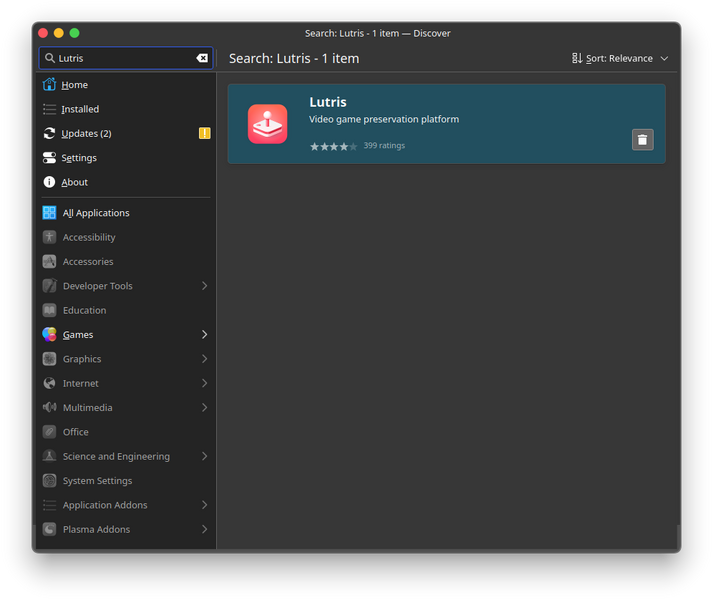The image size is (713, 600).
Task: Maximize the Discover window
Action: tap(75, 33)
